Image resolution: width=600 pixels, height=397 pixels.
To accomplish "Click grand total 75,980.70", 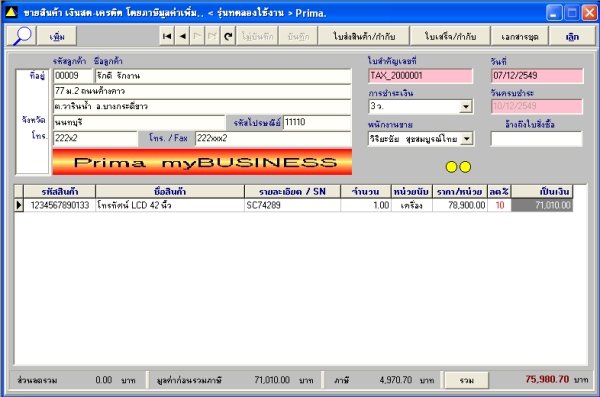I will coord(547,379).
